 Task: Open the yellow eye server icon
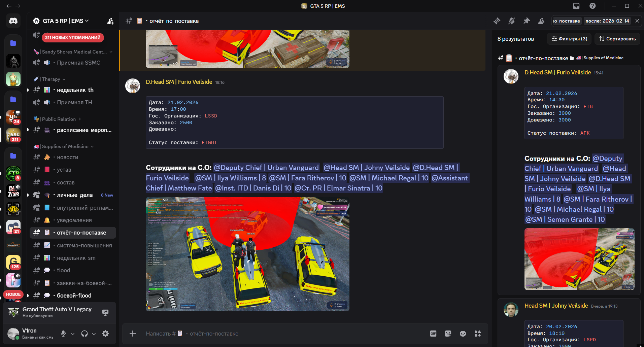click(13, 209)
